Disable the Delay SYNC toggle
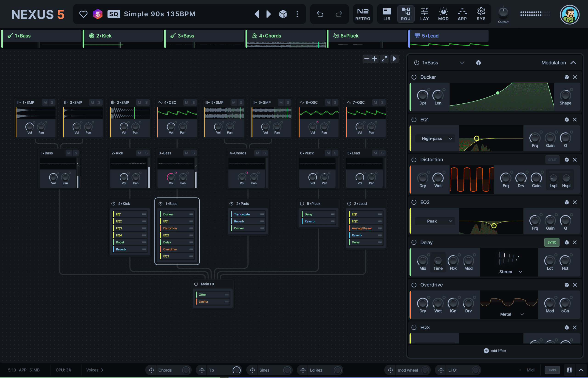This screenshot has width=588, height=378. click(552, 242)
